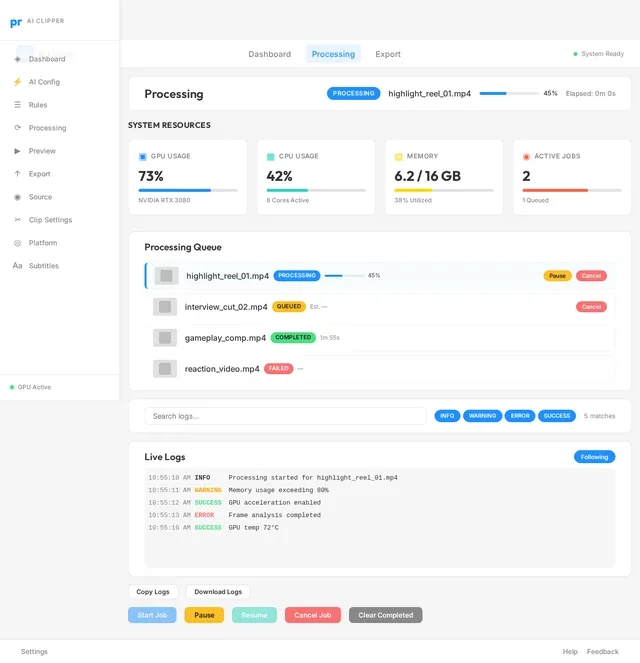The width and height of the screenshot is (640, 663).
Task: Select the Processing tab in top navigation
Action: pyautogui.click(x=333, y=54)
